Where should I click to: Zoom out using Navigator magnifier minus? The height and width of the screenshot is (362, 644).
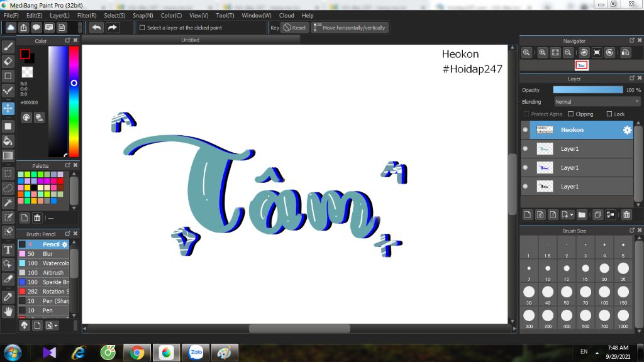[x=568, y=53]
